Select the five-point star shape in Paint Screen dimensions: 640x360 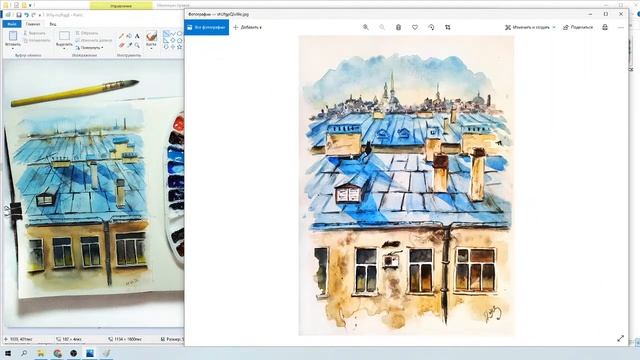[180, 47]
